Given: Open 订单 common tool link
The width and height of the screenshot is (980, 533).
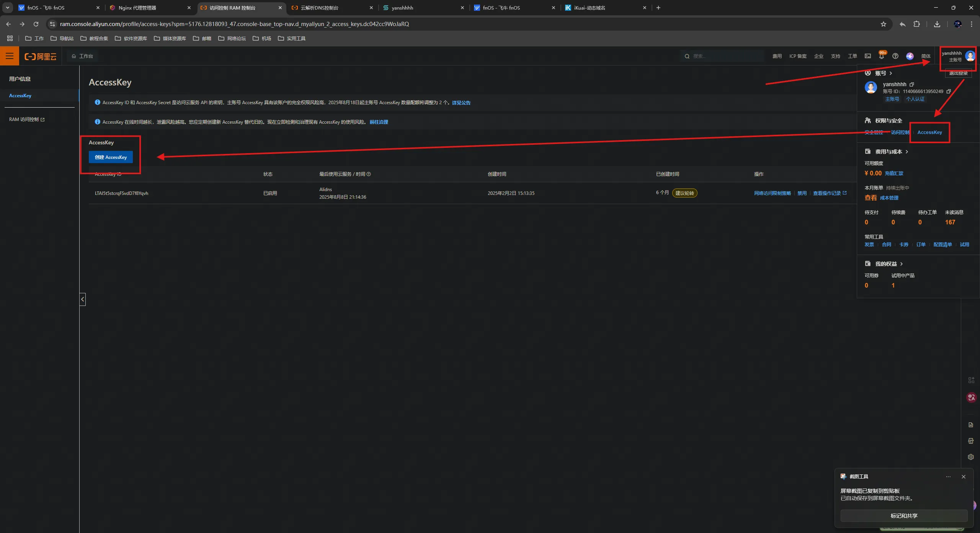Looking at the screenshot, I should pos(921,245).
